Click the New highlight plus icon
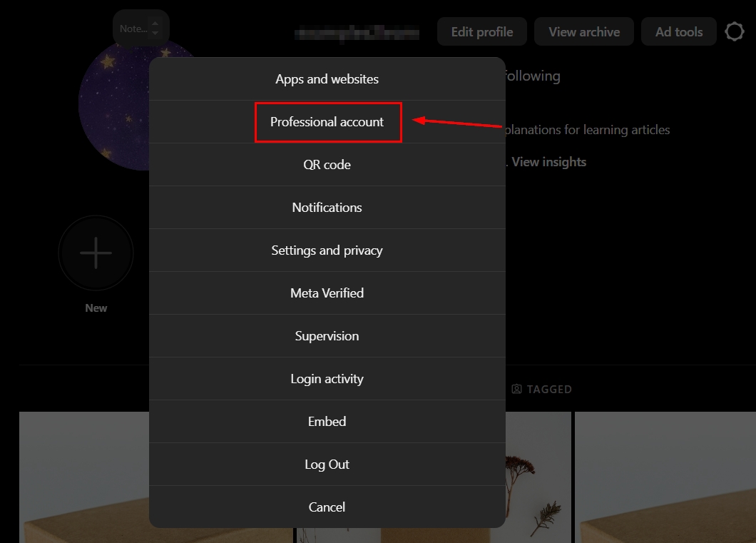The height and width of the screenshot is (543, 756). [x=96, y=253]
